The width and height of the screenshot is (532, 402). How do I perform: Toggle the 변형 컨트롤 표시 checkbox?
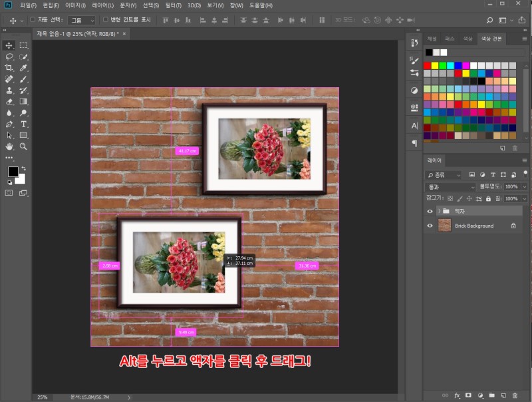click(105, 20)
